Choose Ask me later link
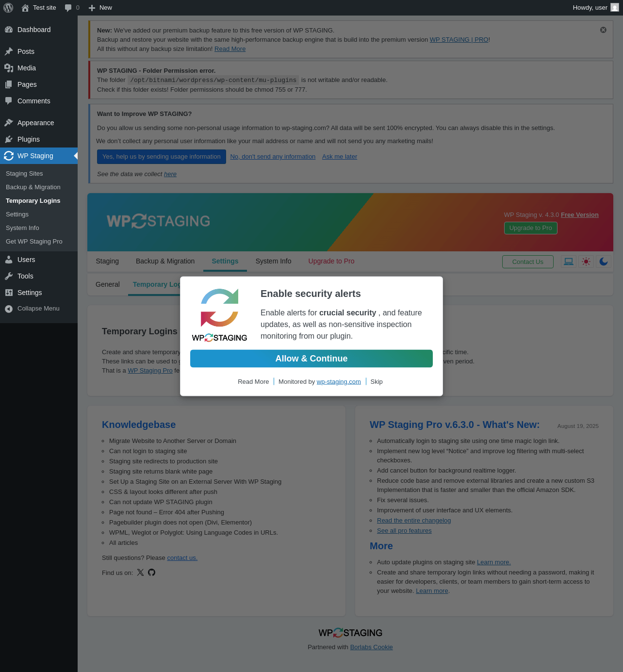 click(340, 157)
